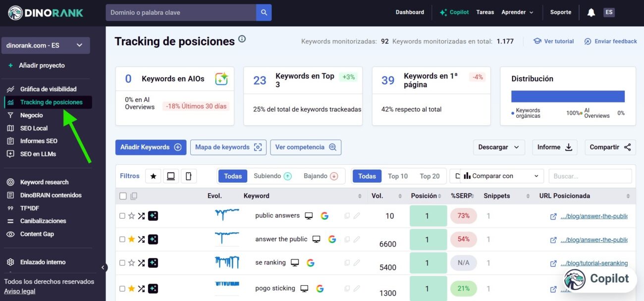Click the DinoRank logo
Screen dimensions: 644x301
tap(46, 13)
